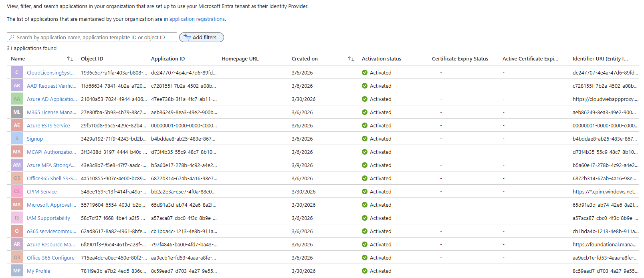Click the Activated checkmark icon for Signup row
The image size is (644, 278).
365,139
